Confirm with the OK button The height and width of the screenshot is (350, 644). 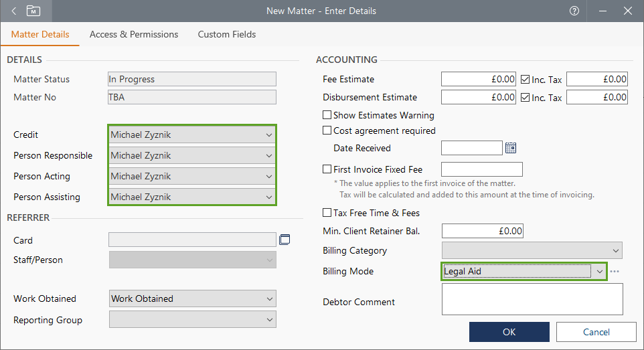point(509,332)
